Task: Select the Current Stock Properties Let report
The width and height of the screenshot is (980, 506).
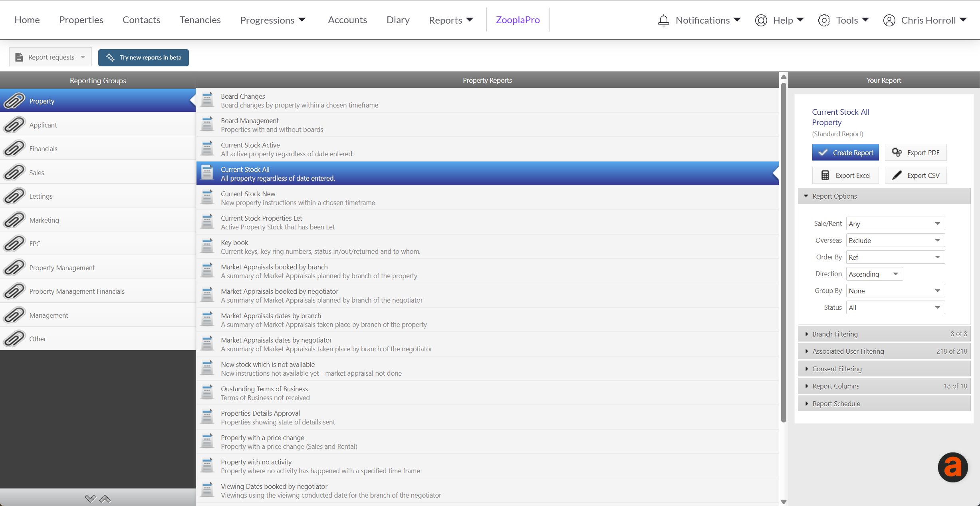Action: point(487,222)
